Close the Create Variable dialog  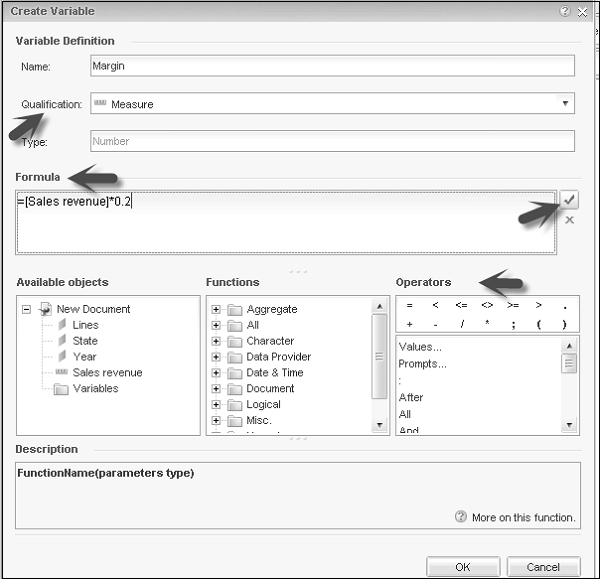582,12
